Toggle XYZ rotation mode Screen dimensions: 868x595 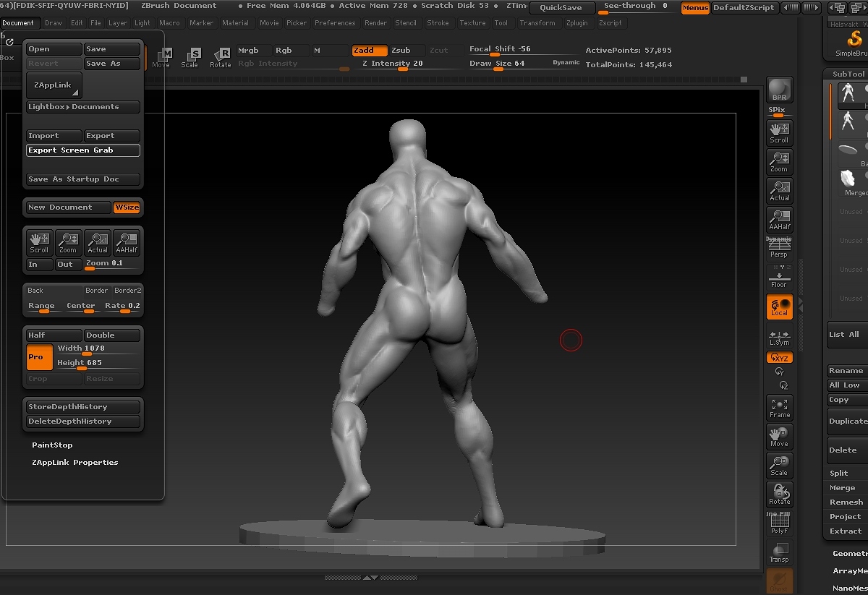pyautogui.click(x=779, y=358)
